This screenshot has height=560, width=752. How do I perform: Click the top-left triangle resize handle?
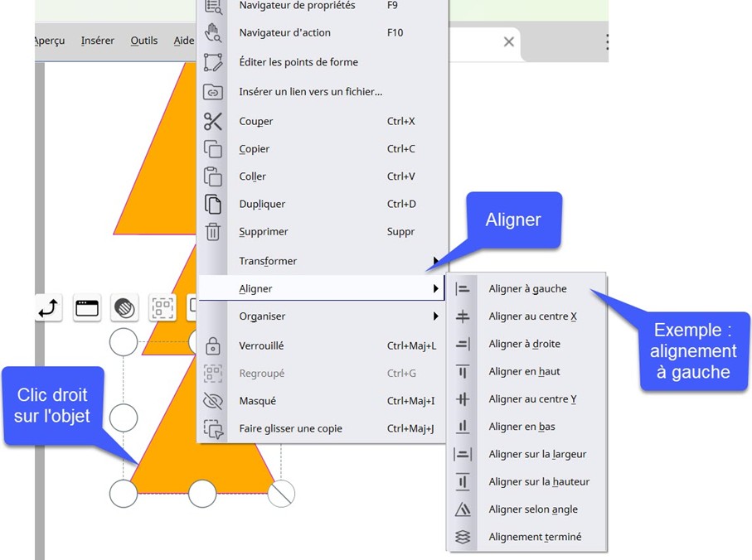coord(124,342)
